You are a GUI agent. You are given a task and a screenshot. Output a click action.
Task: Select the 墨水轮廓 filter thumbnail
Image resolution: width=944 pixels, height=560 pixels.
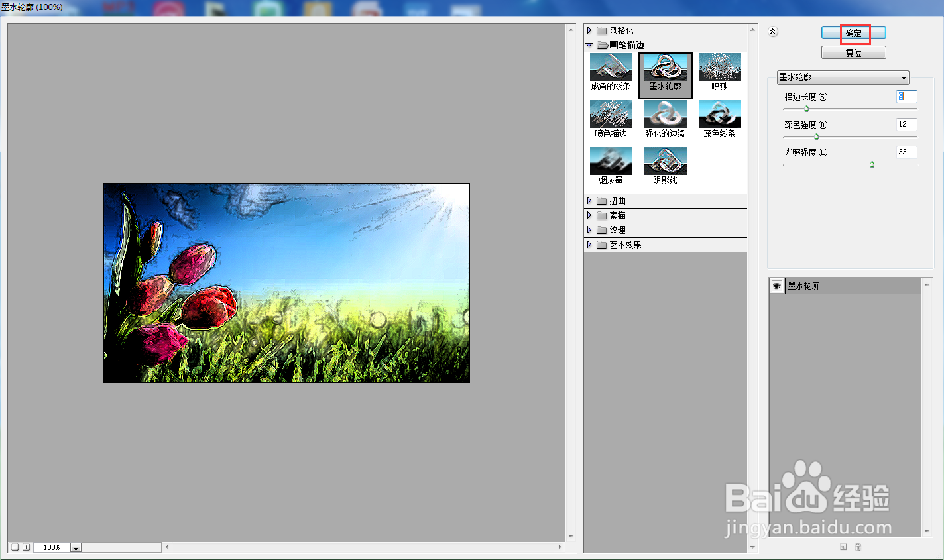click(665, 76)
